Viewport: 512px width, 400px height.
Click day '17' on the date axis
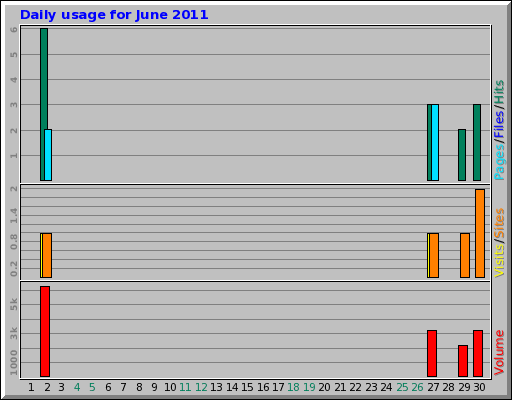point(278,387)
